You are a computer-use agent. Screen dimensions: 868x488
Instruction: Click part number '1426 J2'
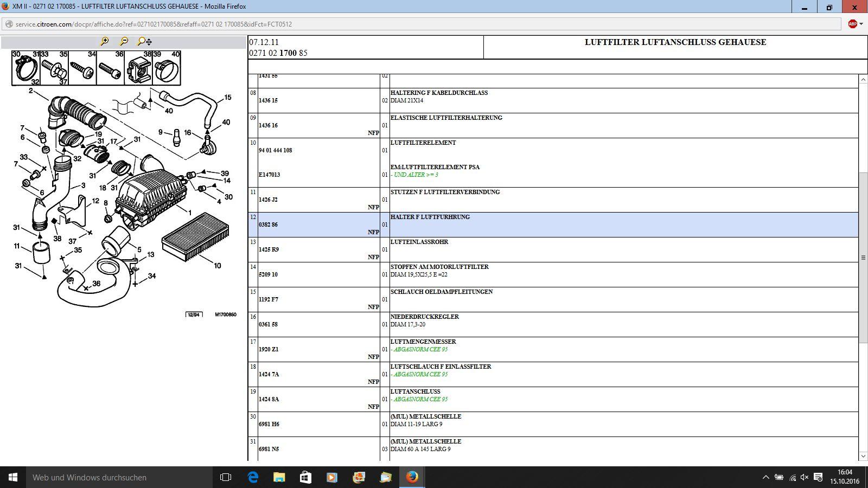[268, 200]
